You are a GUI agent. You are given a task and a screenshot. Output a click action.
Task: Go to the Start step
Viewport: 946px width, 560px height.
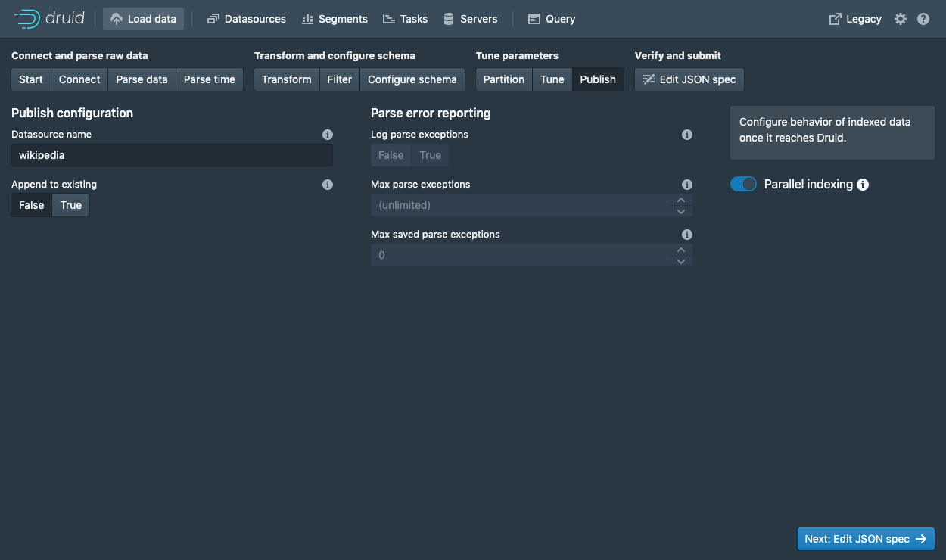[31, 79]
